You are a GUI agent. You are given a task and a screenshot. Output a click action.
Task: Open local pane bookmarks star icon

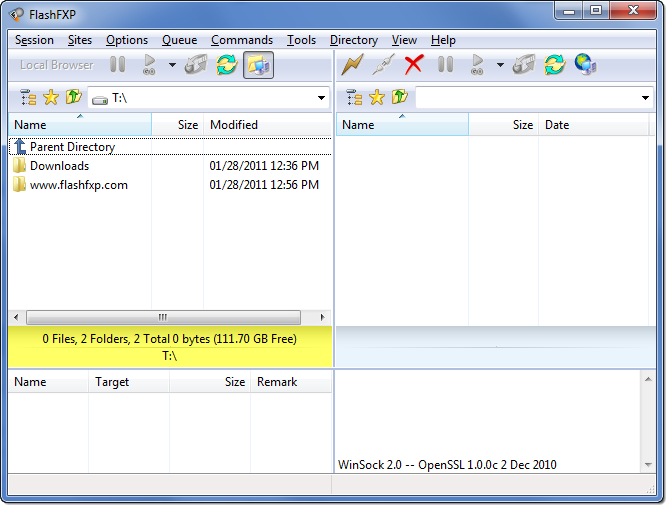[x=51, y=98]
